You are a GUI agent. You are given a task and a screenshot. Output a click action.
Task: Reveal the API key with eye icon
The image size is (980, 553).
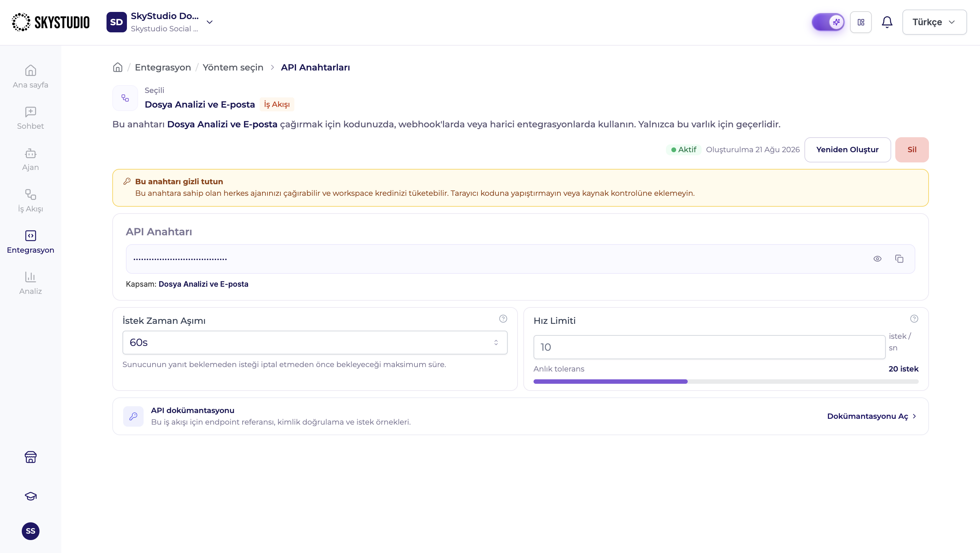click(x=877, y=259)
